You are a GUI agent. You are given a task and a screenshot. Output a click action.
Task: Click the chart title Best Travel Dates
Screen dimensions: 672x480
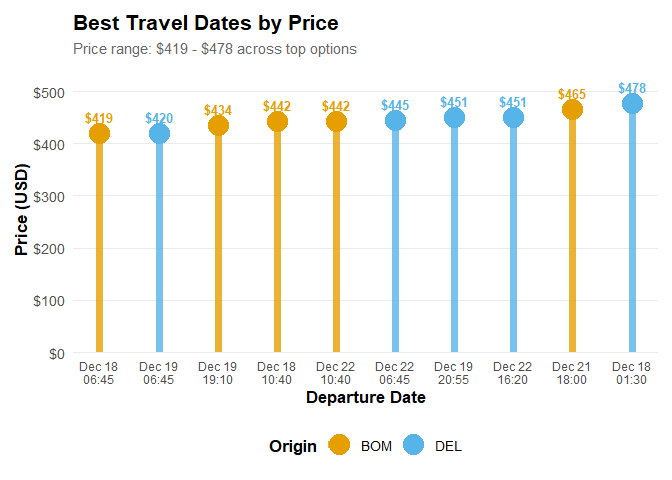[206, 22]
